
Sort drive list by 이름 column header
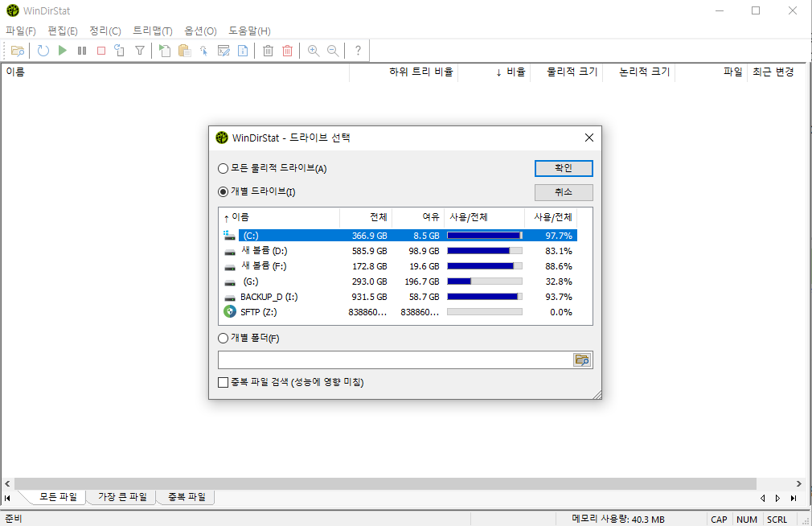[x=280, y=217]
